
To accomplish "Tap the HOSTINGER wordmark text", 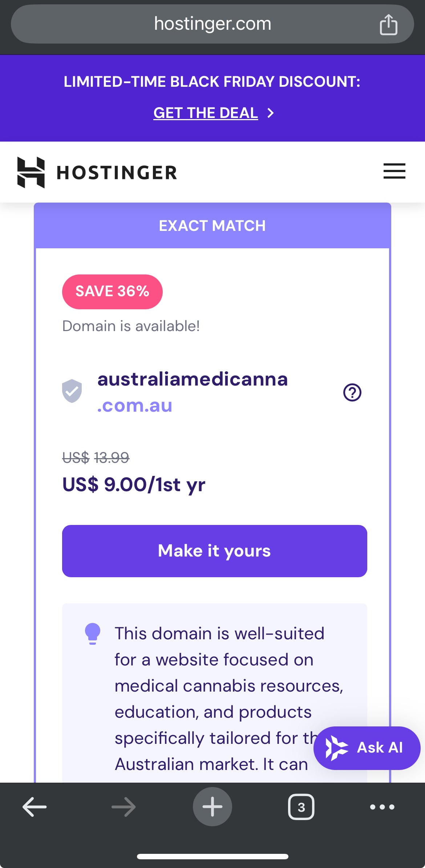I will (117, 172).
